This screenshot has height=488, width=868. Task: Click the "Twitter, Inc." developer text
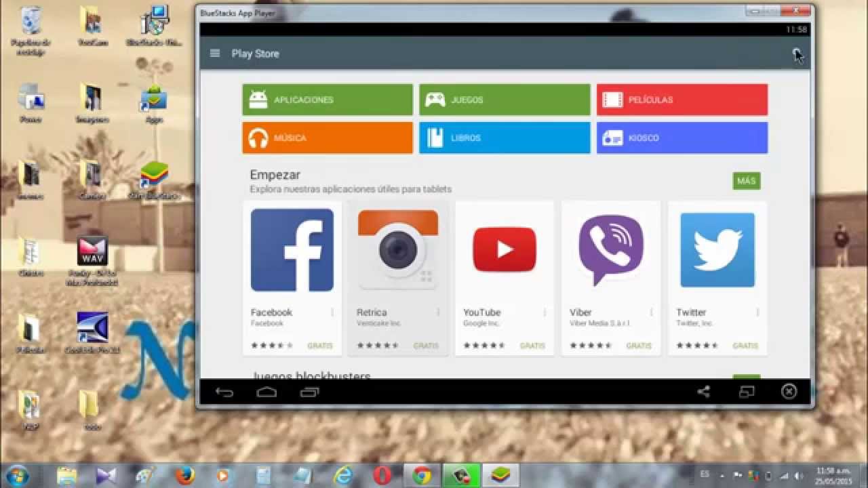(694, 324)
